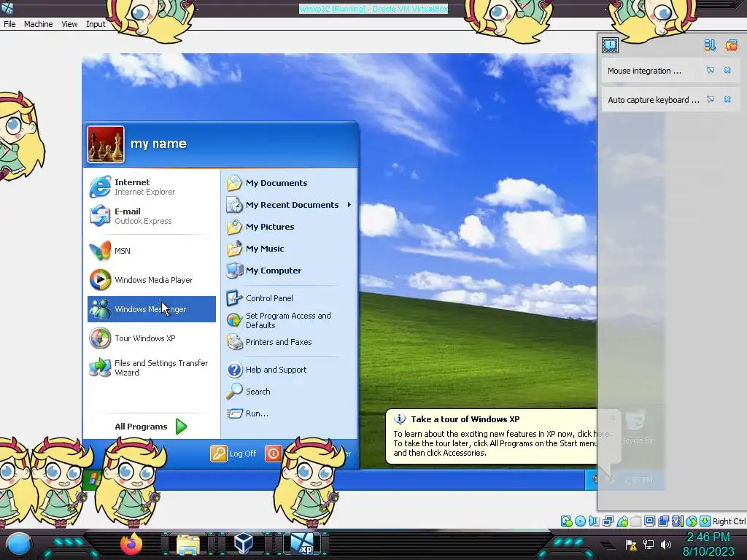The height and width of the screenshot is (560, 747).
Task: Open Files and Settings Transfer Wizard
Action: [x=152, y=367]
